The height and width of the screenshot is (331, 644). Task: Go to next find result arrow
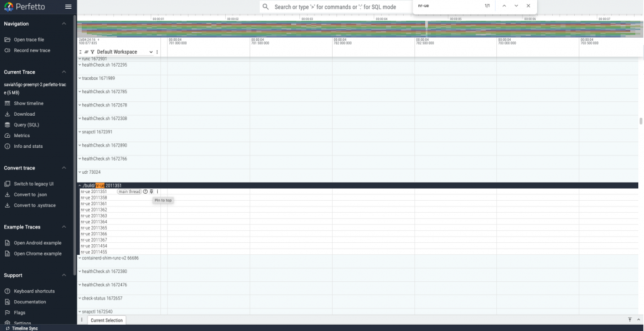(516, 6)
